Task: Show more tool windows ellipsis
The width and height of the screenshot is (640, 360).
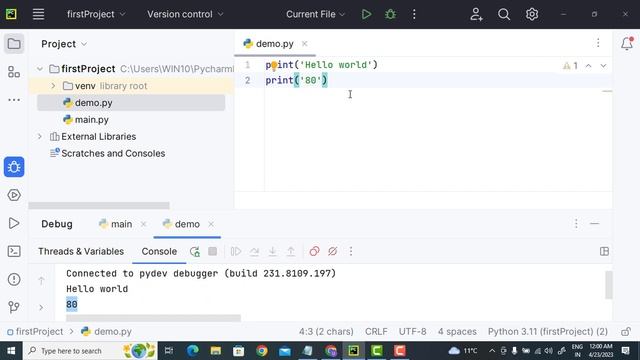Action: (14, 100)
